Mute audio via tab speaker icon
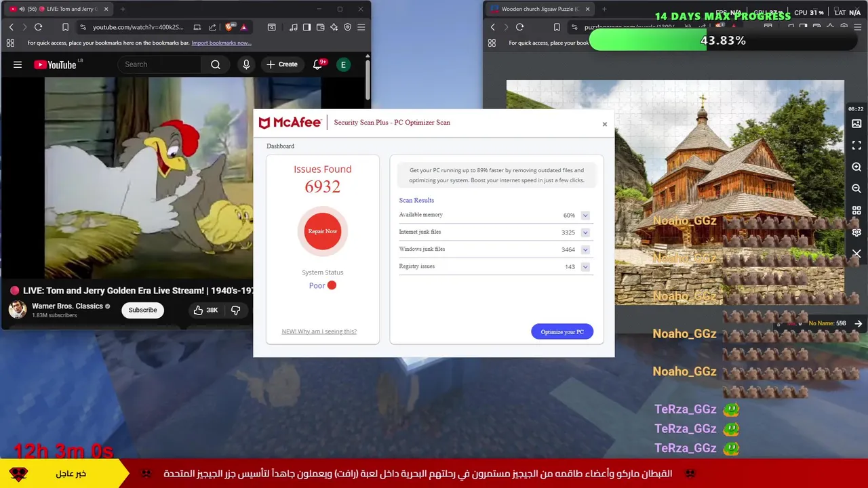Viewport: 868px width, 488px height. click(22, 9)
